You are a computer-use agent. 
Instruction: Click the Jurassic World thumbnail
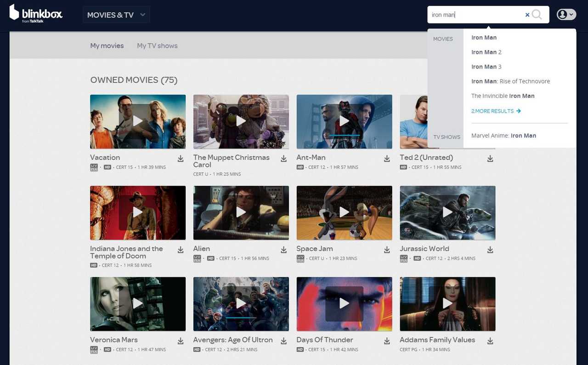447,212
